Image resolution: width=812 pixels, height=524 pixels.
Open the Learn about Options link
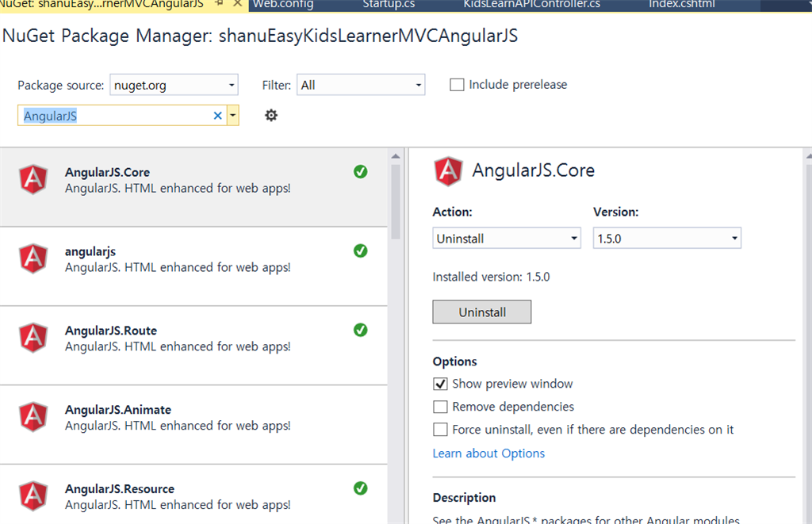point(488,453)
